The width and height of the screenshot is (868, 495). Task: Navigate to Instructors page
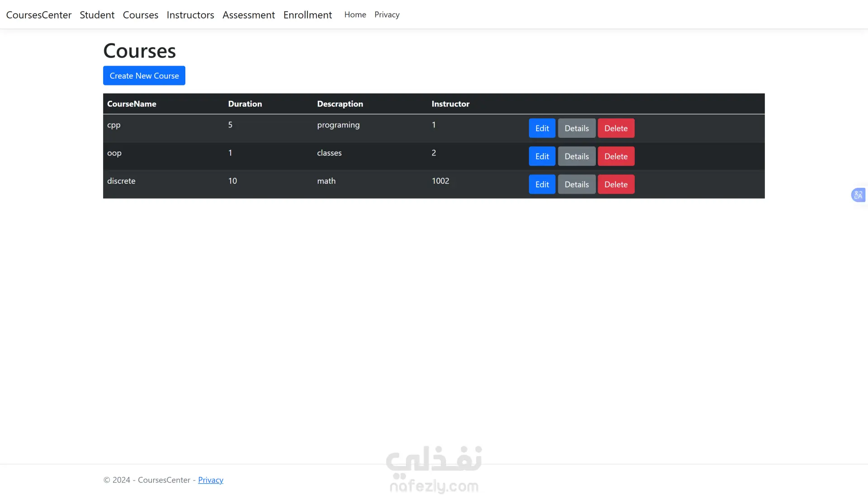[x=190, y=15]
